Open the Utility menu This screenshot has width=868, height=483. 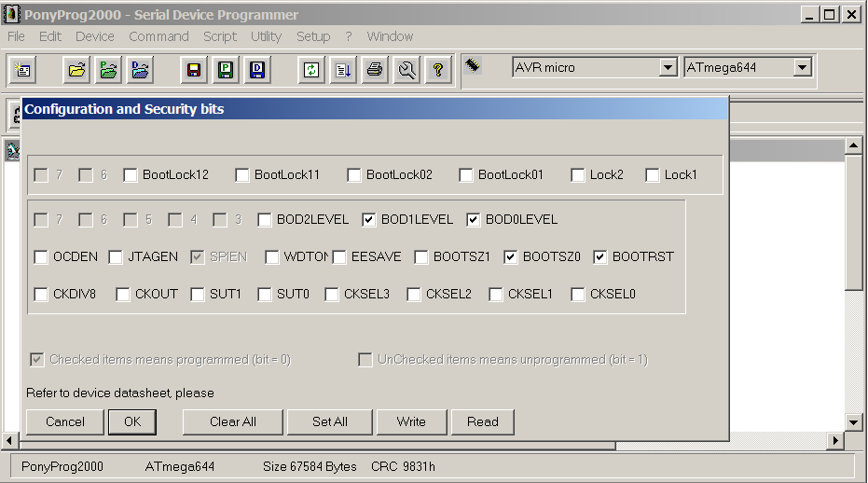[x=267, y=36]
